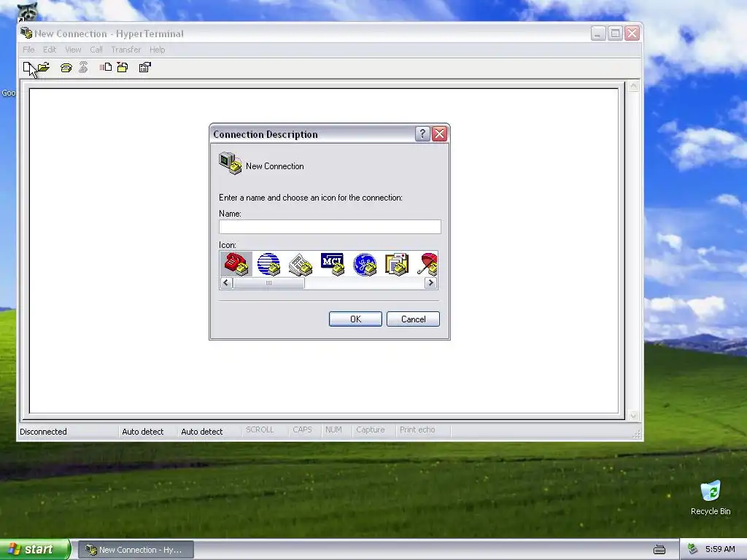
Task: Click the New Connection dialog header icon
Action: click(x=230, y=163)
